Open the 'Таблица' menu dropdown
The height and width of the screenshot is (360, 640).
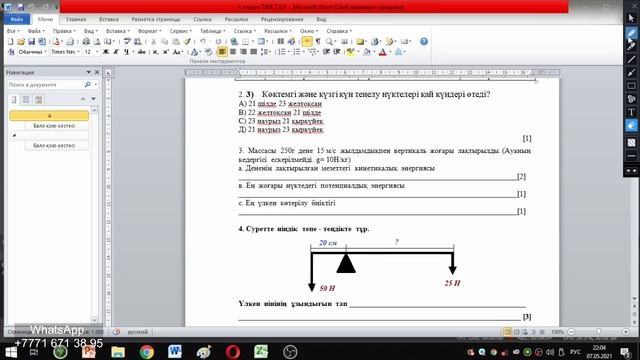[x=212, y=31]
